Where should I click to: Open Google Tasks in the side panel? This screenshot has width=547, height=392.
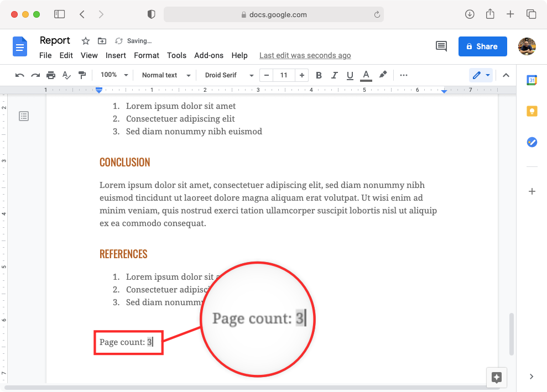(532, 142)
